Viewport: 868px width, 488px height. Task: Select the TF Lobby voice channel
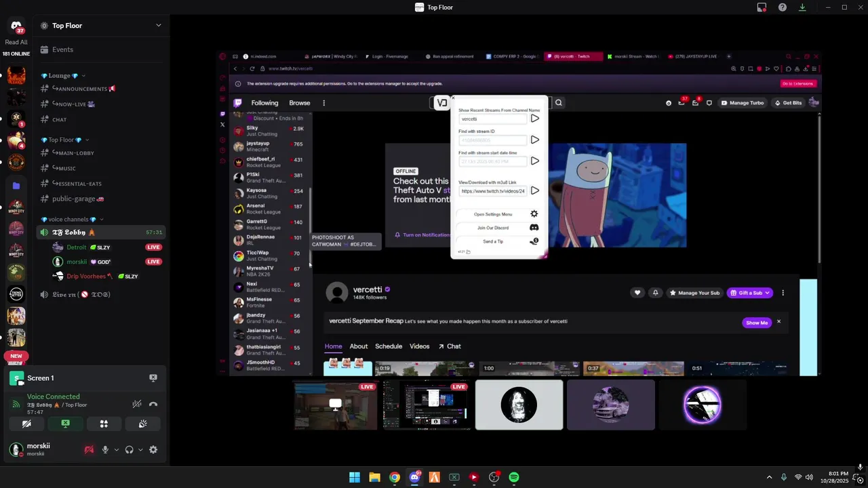[x=102, y=232]
